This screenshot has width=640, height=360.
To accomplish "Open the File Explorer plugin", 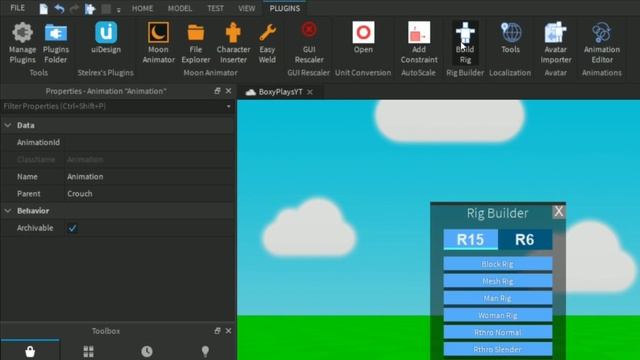I will [x=196, y=43].
